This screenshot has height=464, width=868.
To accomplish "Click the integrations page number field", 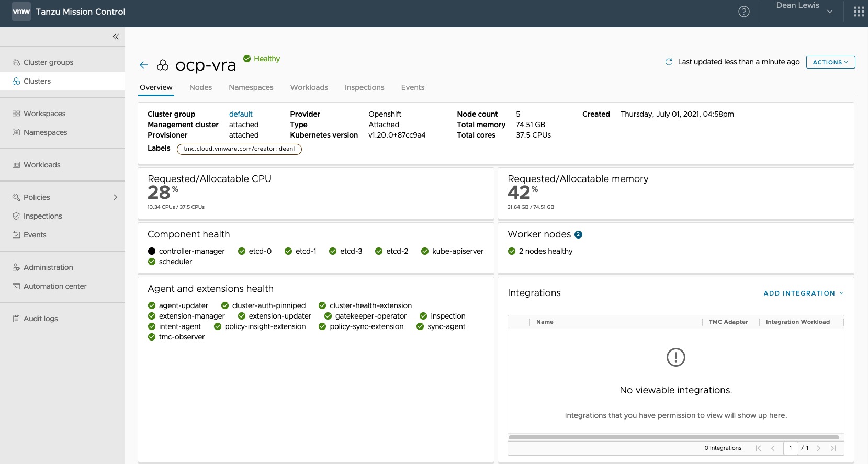I will coord(791,448).
